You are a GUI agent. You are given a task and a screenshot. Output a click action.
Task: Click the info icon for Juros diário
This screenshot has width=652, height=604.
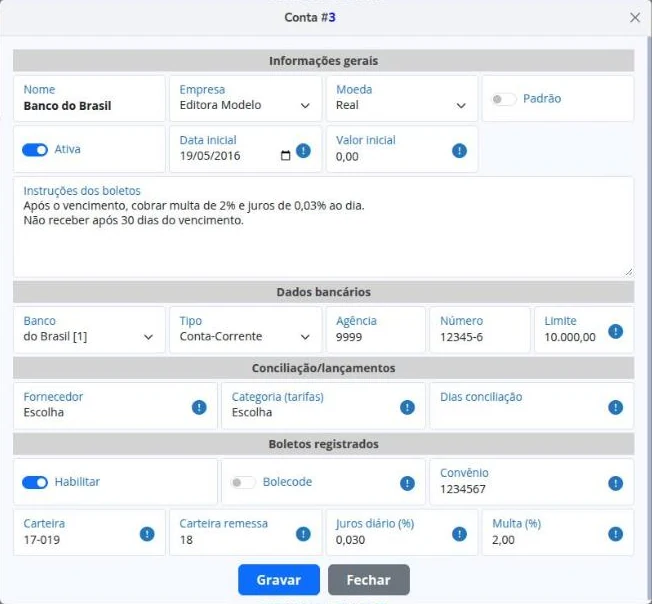(x=459, y=534)
